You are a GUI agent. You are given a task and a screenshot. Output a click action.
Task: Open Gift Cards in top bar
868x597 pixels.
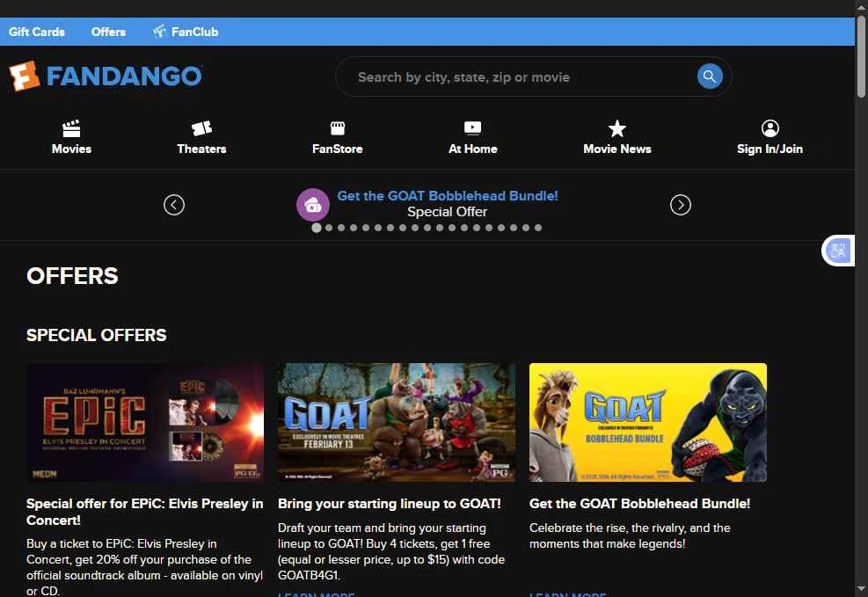click(x=37, y=32)
